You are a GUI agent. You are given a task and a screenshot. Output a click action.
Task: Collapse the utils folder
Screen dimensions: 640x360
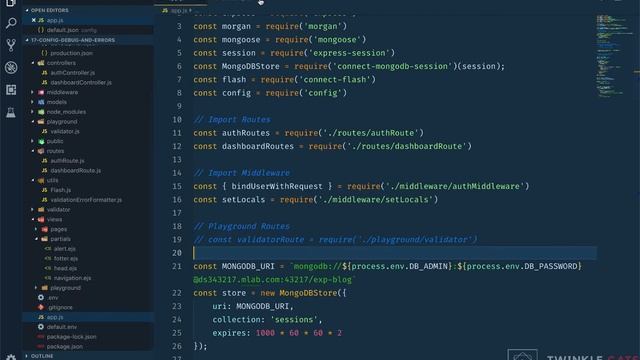click(x=33, y=180)
